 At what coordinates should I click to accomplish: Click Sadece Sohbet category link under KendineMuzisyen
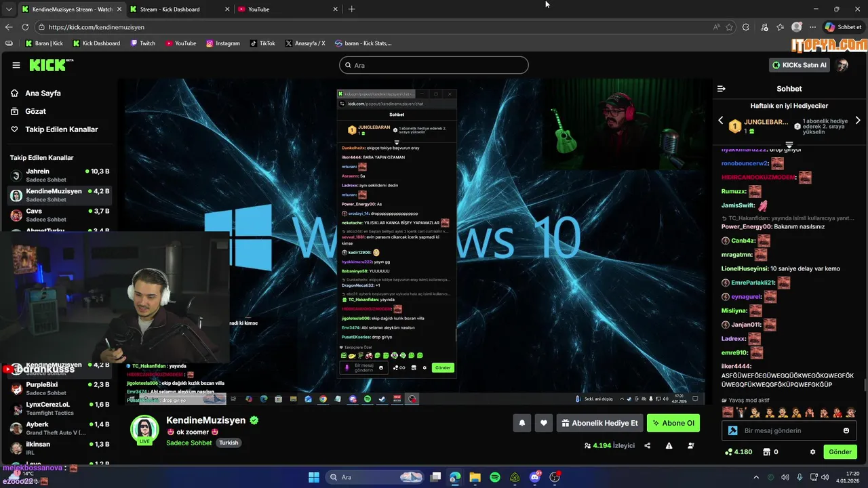189,443
